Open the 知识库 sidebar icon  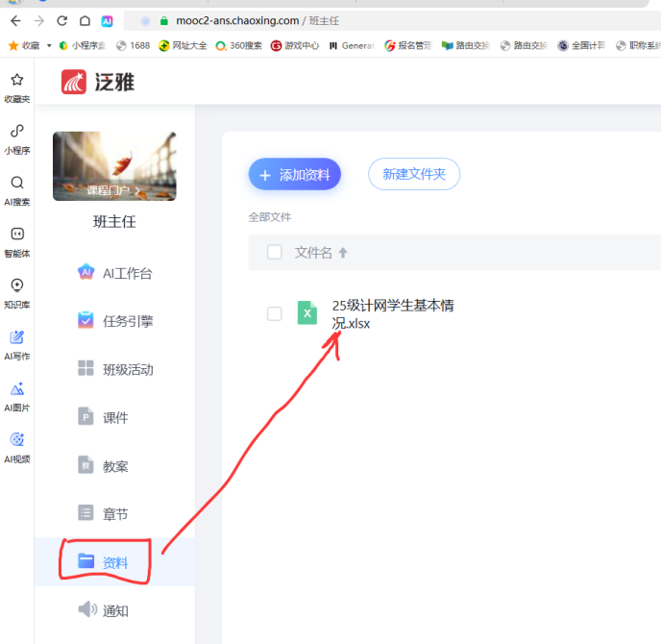pos(16,285)
